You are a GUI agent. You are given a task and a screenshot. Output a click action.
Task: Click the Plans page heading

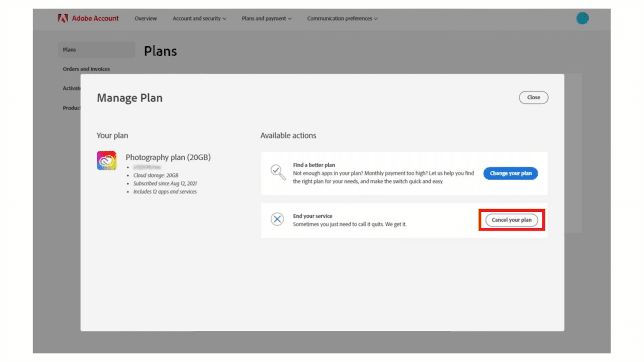(x=160, y=51)
